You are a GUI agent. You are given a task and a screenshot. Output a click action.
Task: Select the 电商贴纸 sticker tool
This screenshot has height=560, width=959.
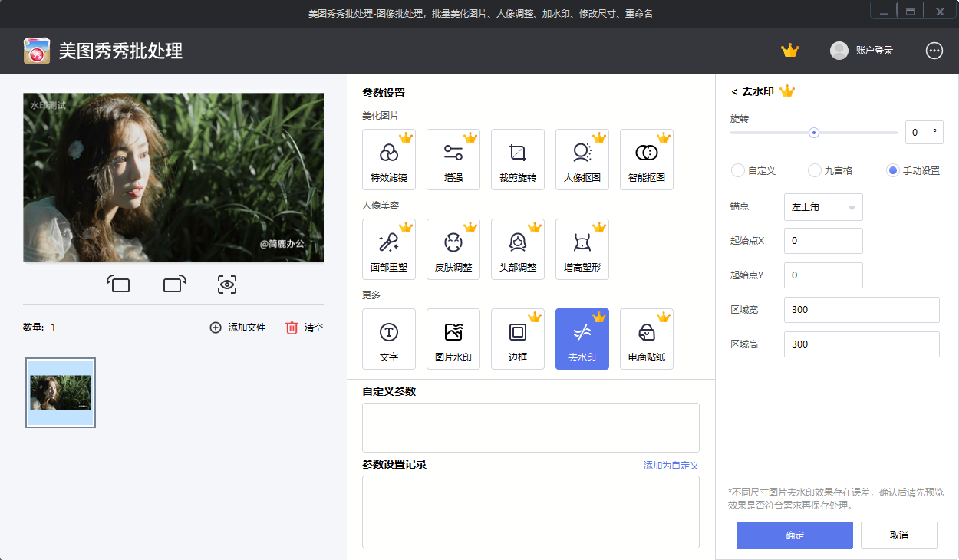(647, 338)
